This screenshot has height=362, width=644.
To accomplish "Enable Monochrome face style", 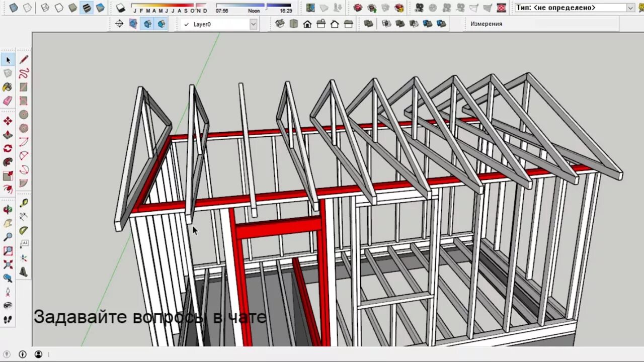I will (x=100, y=8).
